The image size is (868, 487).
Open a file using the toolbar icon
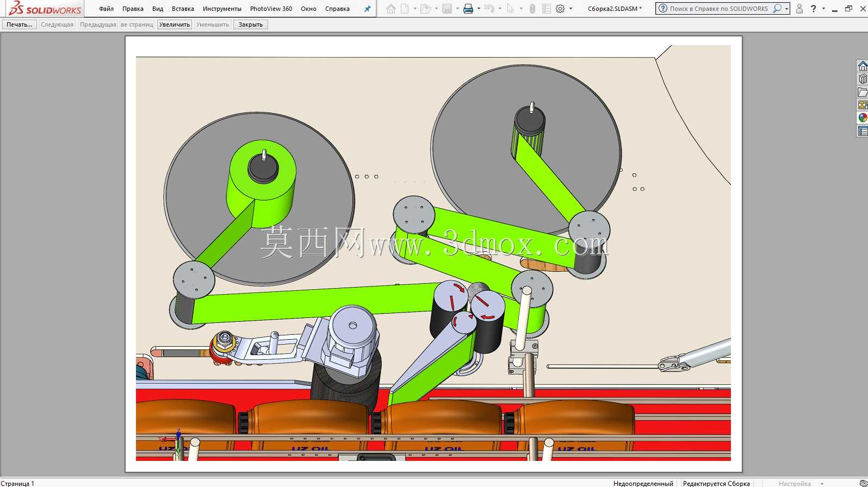tap(425, 9)
